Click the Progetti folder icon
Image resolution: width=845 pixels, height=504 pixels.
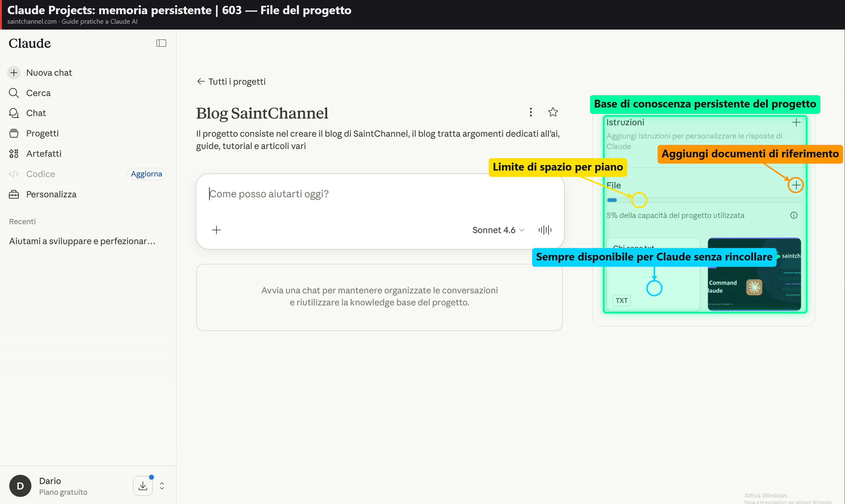(14, 133)
